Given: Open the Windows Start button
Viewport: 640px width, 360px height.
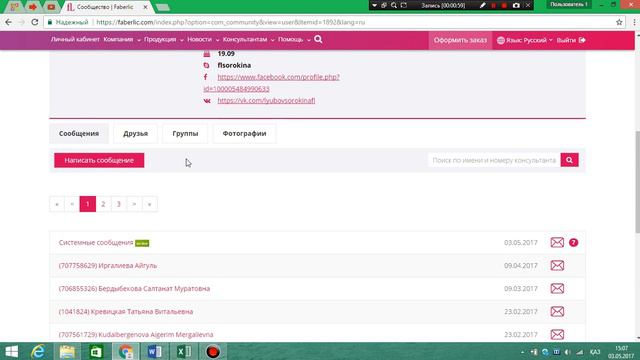Looking at the screenshot, I should click(x=11, y=351).
